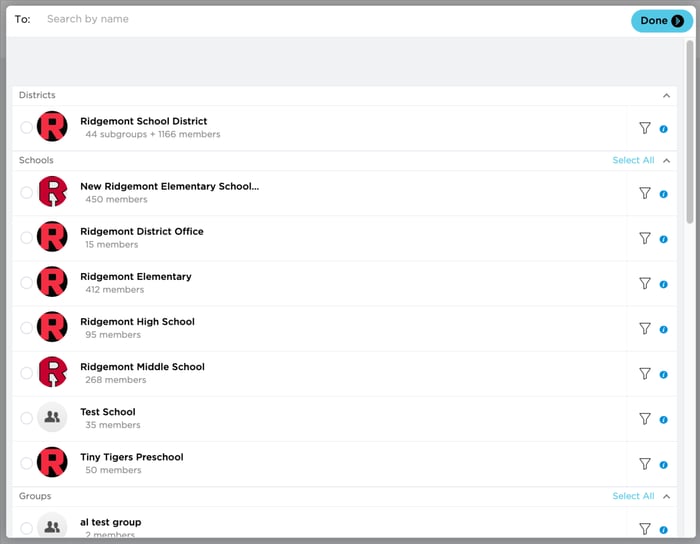The height and width of the screenshot is (544, 700).
Task: Click the Tiny Tigers Preschool name
Action: point(132,457)
